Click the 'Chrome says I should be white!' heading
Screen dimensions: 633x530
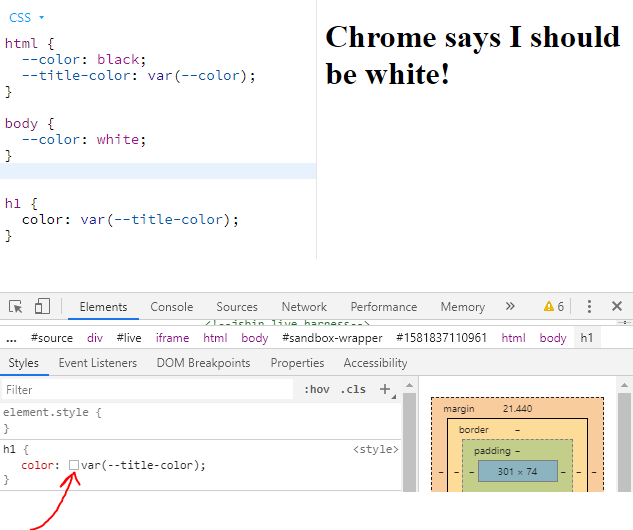[x=472, y=56]
